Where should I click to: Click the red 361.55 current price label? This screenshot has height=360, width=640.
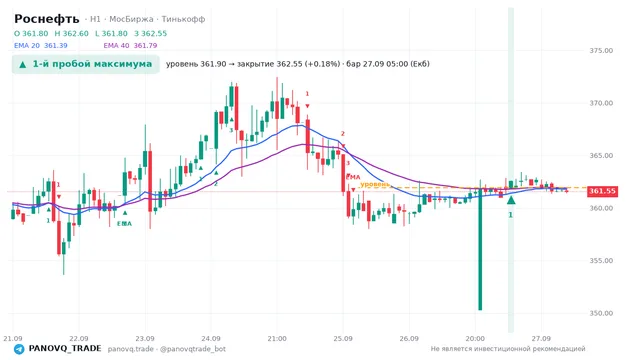tap(602, 191)
